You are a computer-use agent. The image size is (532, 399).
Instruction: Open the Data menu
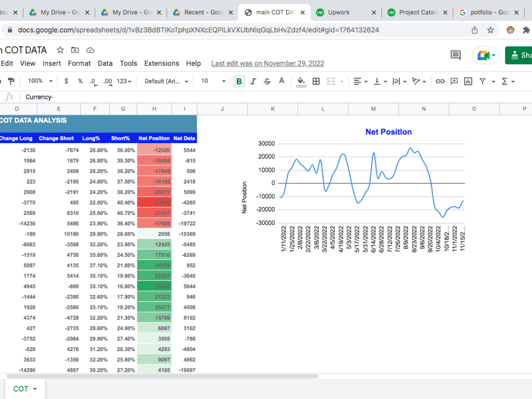coord(105,63)
